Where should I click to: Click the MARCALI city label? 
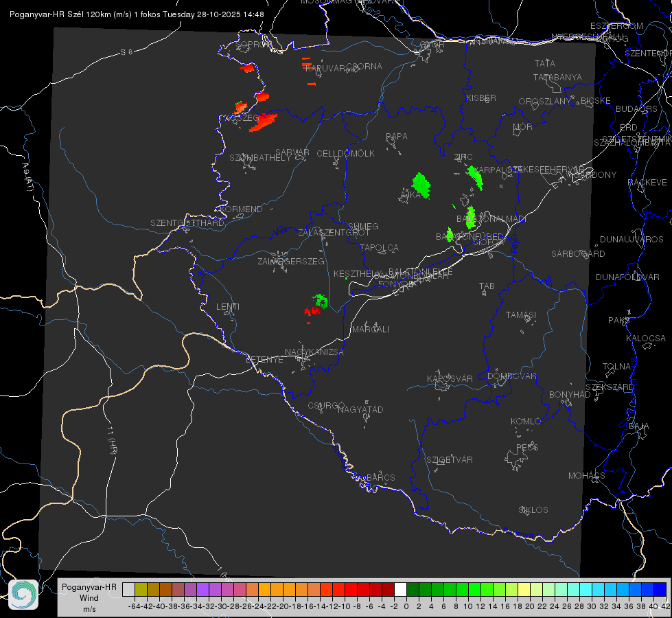(370, 329)
